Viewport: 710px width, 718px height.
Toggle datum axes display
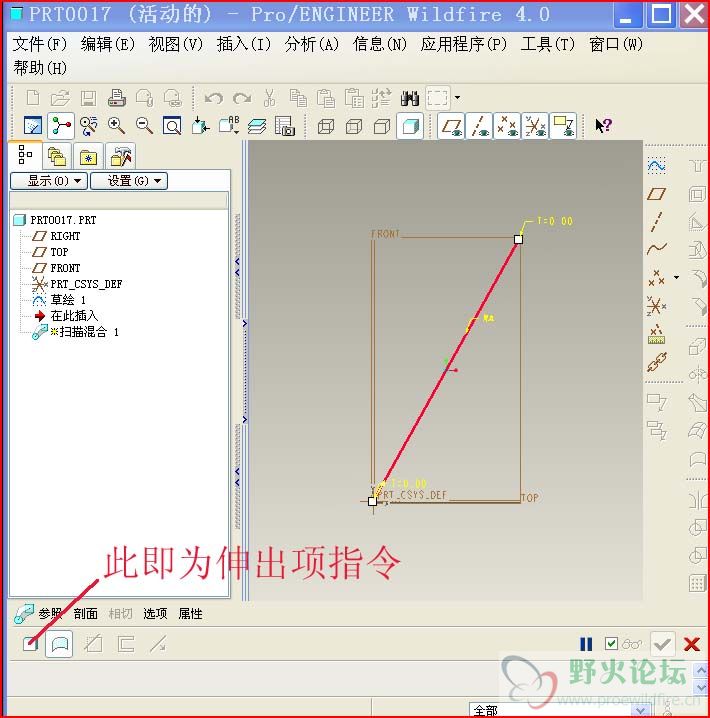(479, 126)
